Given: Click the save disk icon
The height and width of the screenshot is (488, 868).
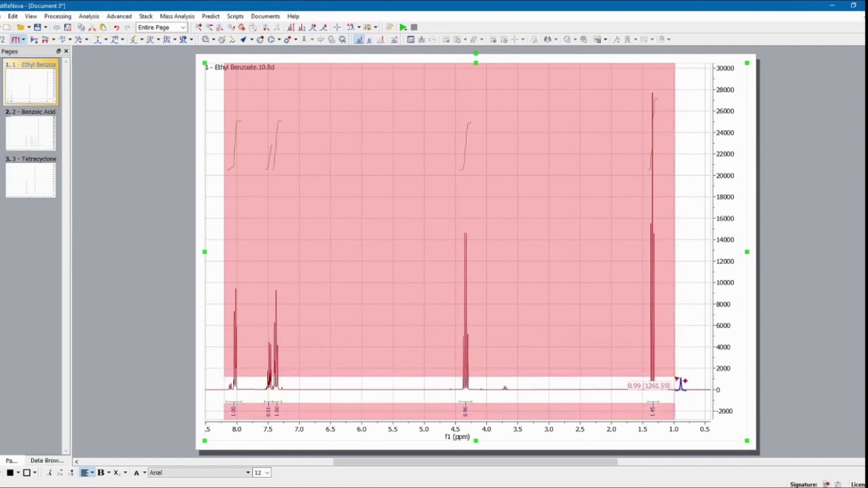Looking at the screenshot, I should 37,27.
